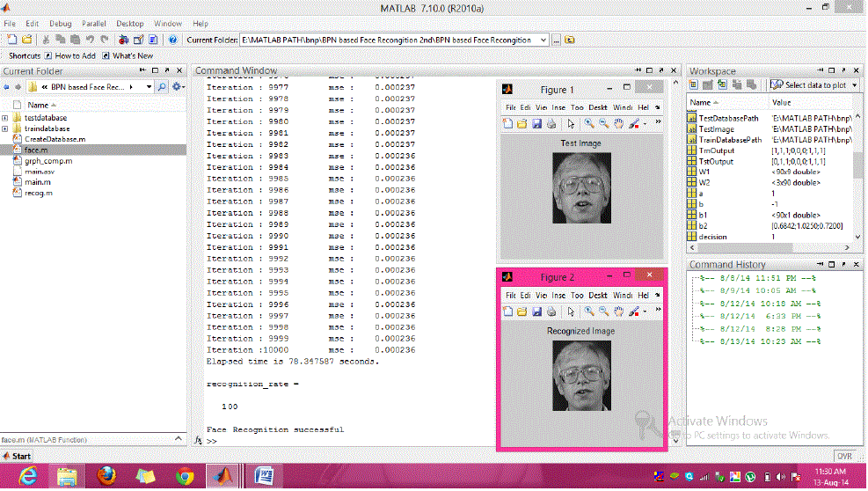The image size is (868, 491).
Task: Click the Windows Start button
Action: pos(18,456)
